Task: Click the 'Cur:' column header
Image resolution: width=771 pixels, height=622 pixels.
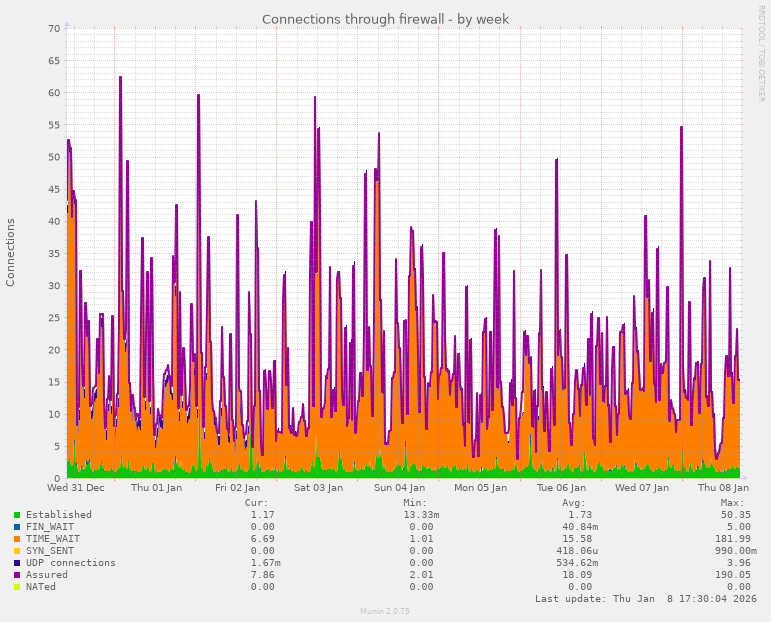Action: pos(257,503)
